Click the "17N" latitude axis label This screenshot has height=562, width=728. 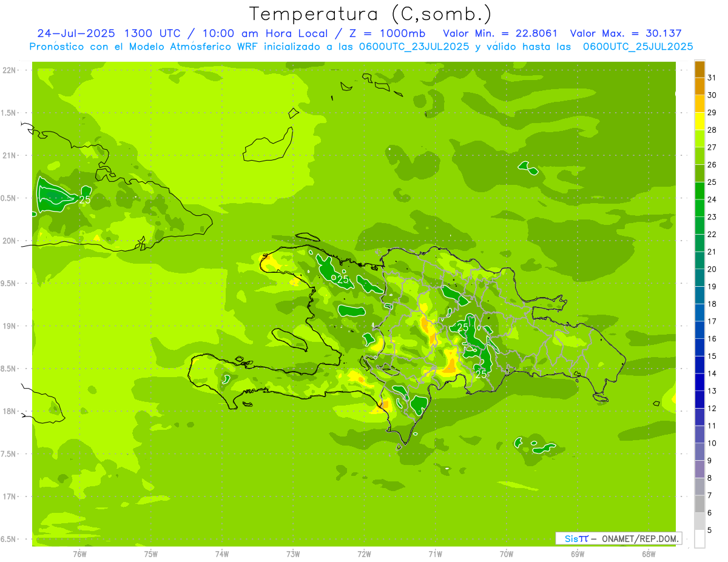click(9, 497)
